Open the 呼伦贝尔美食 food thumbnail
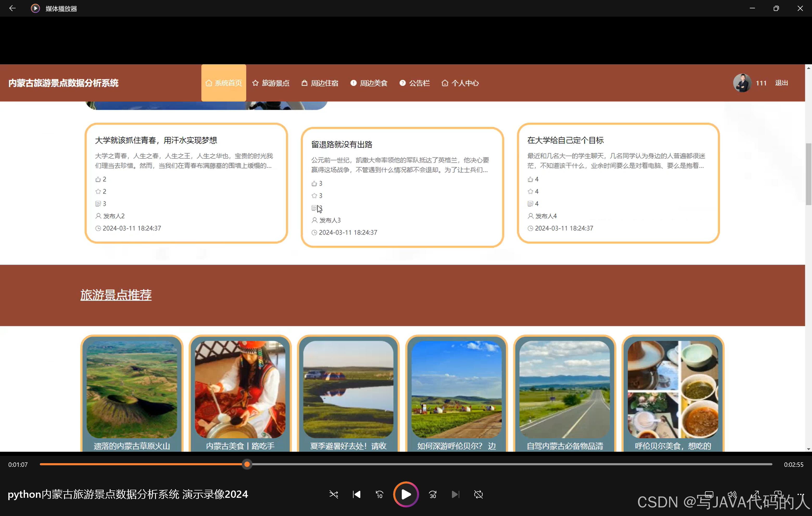 tap(673, 389)
